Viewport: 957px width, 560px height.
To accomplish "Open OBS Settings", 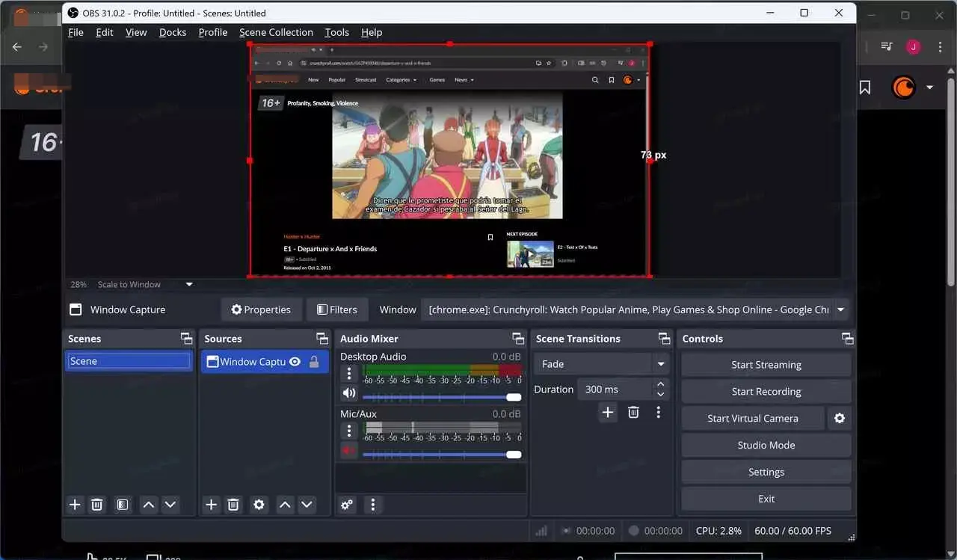I will 766,472.
